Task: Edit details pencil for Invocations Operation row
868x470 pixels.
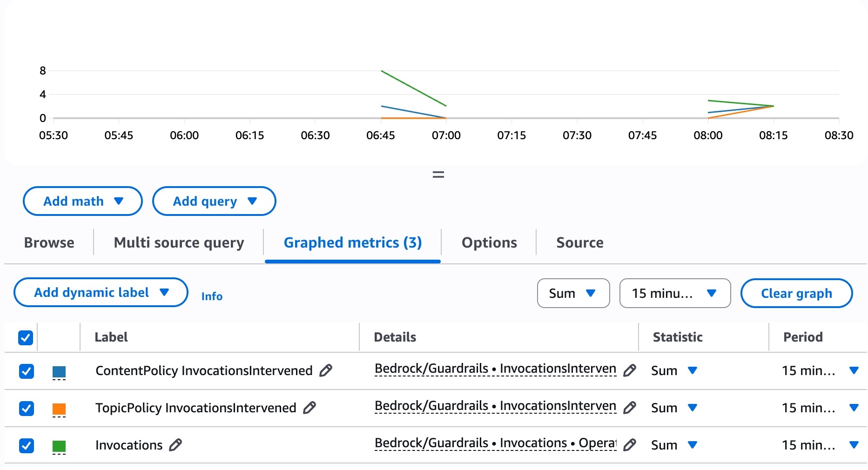Action: 629,445
